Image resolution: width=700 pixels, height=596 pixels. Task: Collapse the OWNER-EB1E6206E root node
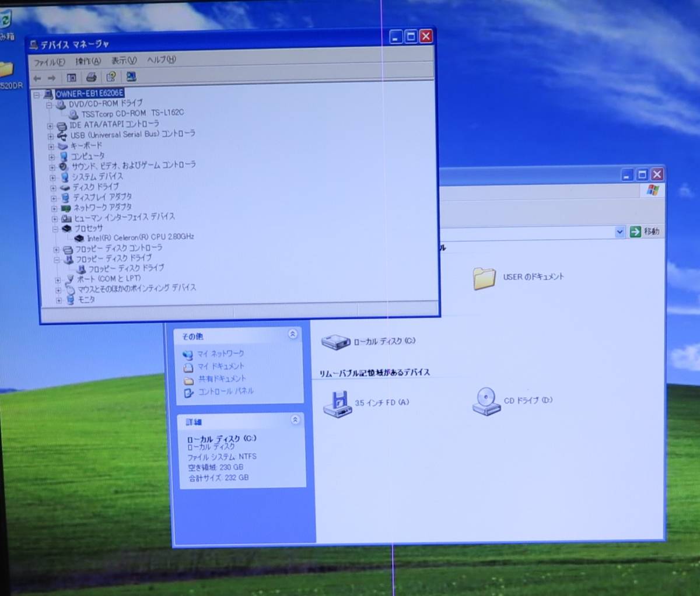(x=37, y=94)
